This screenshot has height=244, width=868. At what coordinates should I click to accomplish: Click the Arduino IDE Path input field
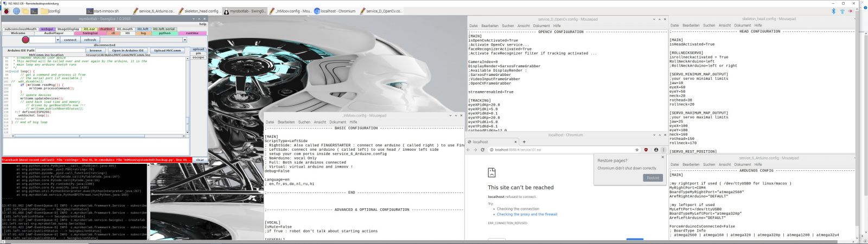coord(60,50)
